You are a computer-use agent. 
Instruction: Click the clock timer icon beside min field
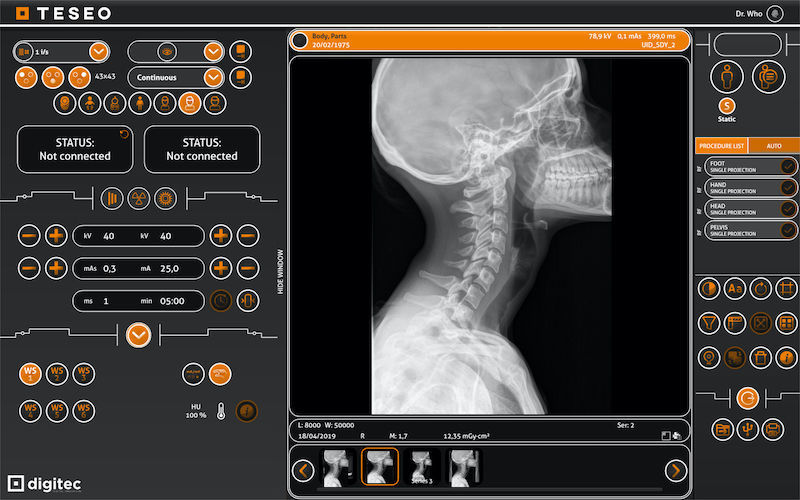[x=221, y=300]
